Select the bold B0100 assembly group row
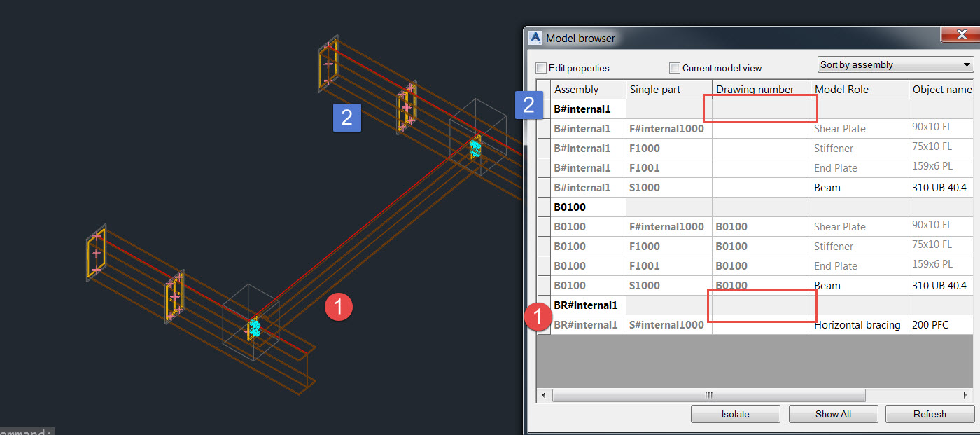The image size is (980, 435). [x=570, y=207]
